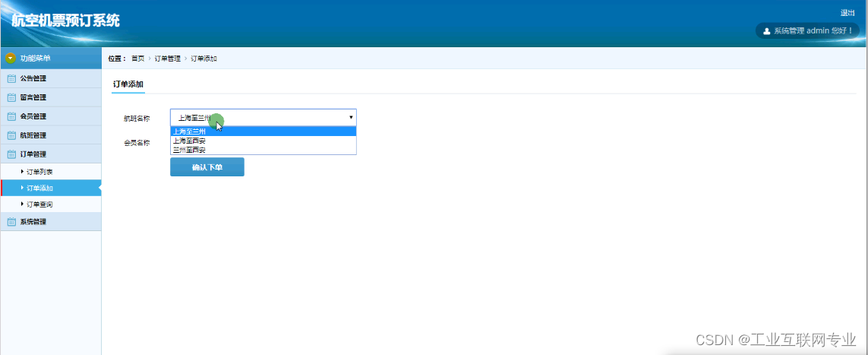
Task: Open the 订单查询 submenu item
Action: pyautogui.click(x=51, y=204)
